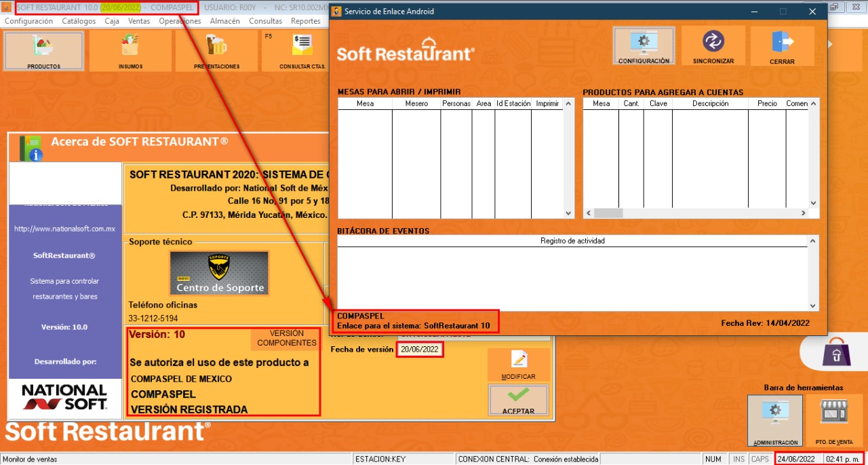Open the Ventas menu
Viewport: 868px width, 465px height.
pyautogui.click(x=139, y=21)
